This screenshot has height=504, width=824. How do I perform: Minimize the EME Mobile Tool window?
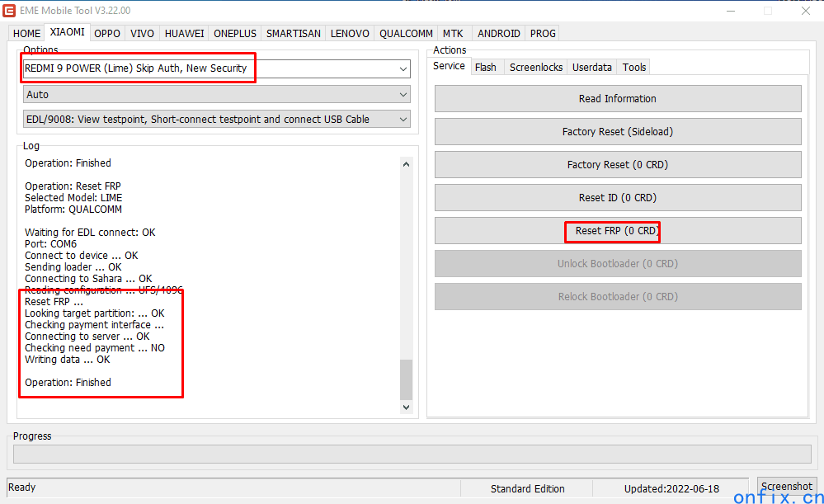tap(729, 11)
